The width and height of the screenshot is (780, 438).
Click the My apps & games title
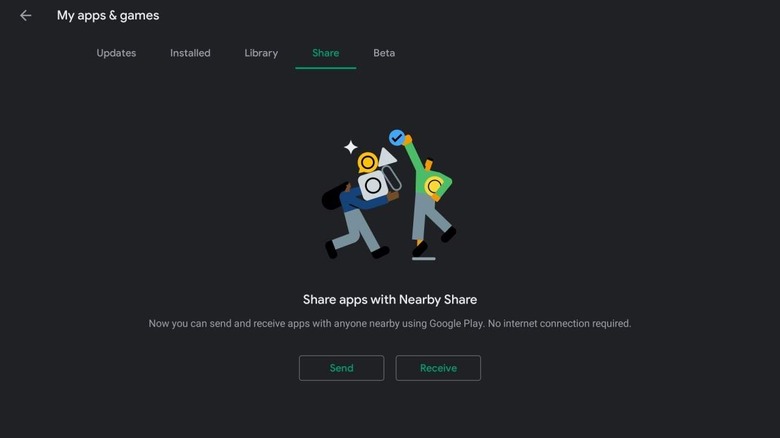click(x=108, y=16)
